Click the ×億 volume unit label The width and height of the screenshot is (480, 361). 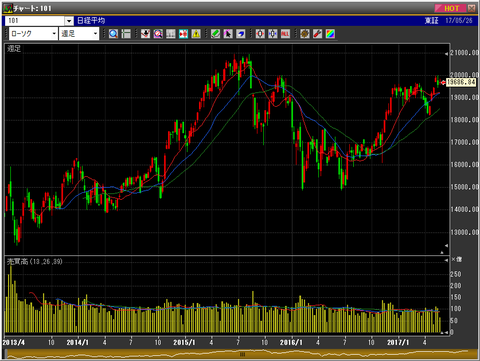(457, 260)
